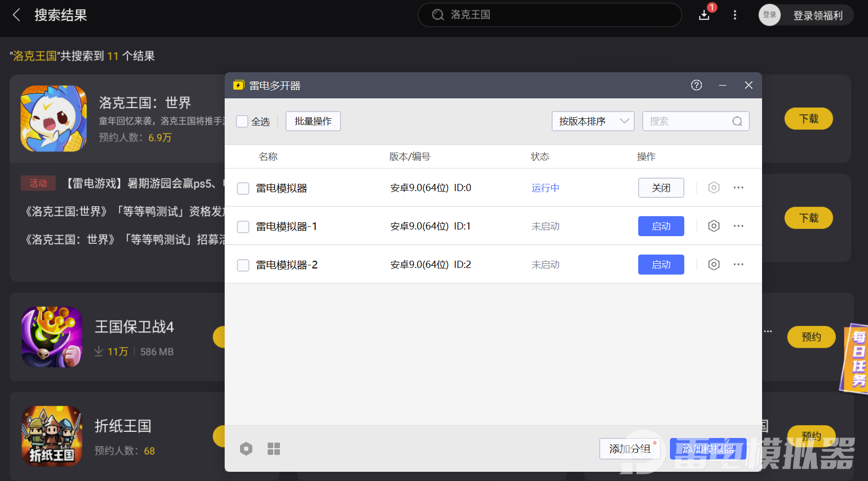The width and height of the screenshot is (868, 481).
Task: Toggle the 全选 checkbox
Action: [242, 121]
